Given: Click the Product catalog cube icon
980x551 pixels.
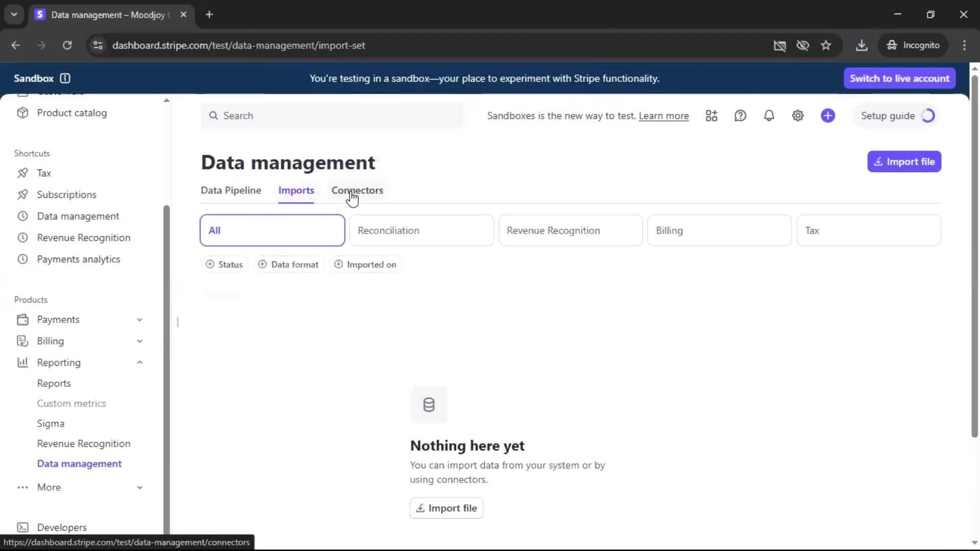Looking at the screenshot, I should (22, 113).
